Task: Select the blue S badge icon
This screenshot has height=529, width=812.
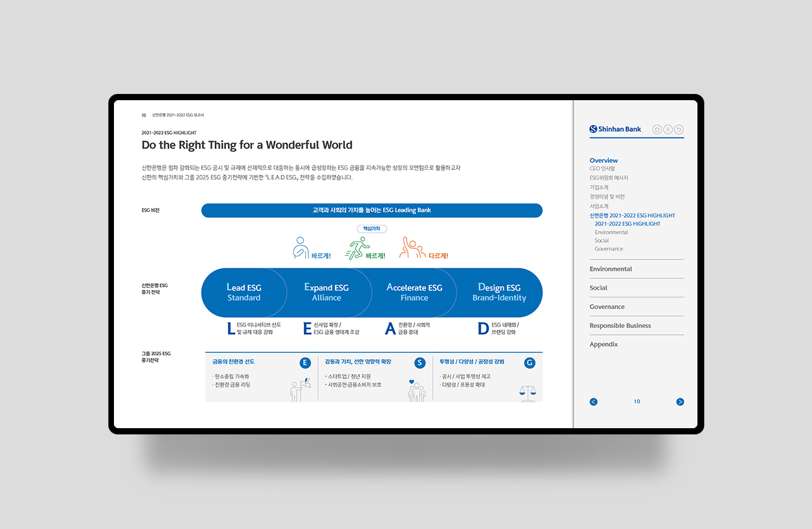Action: 420,363
